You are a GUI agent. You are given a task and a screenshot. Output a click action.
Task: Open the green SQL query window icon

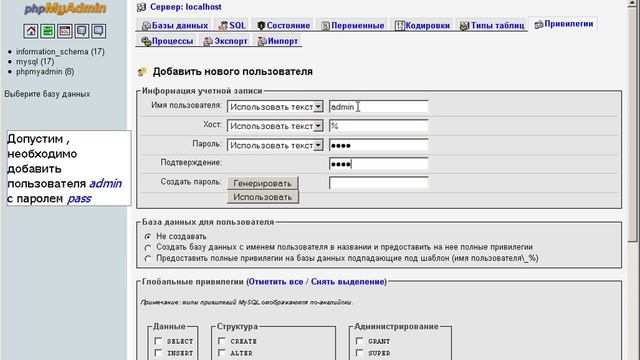tap(48, 31)
